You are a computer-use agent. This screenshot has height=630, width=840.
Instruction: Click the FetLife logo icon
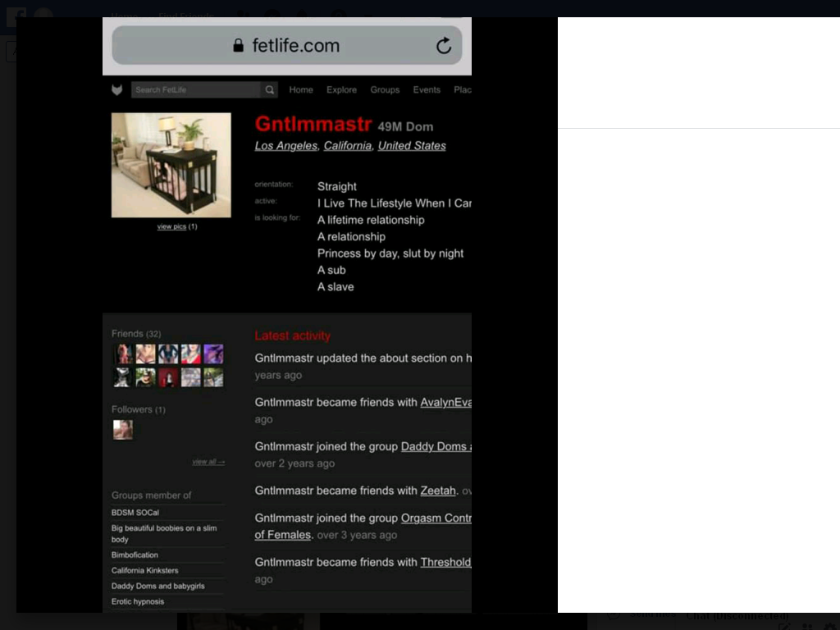(x=116, y=89)
